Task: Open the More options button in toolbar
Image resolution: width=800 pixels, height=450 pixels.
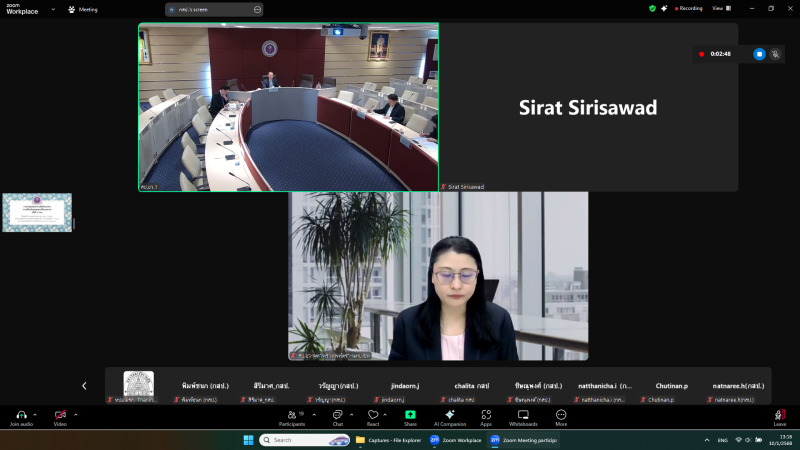Action: [x=561, y=415]
